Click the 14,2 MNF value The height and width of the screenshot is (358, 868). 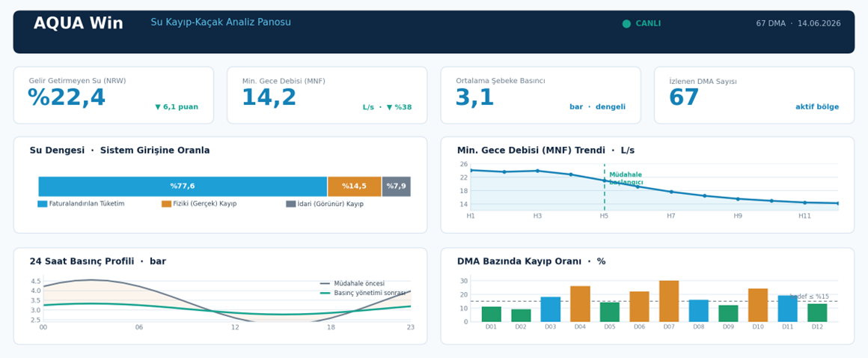pos(269,98)
